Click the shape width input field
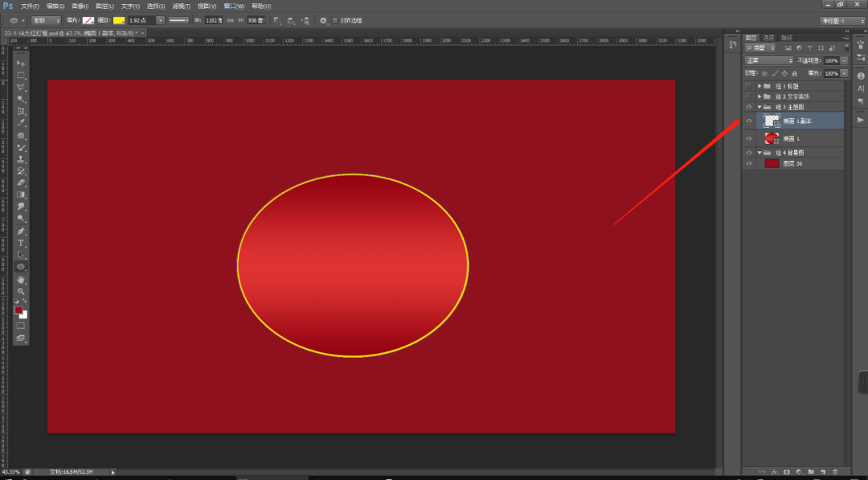 point(214,20)
